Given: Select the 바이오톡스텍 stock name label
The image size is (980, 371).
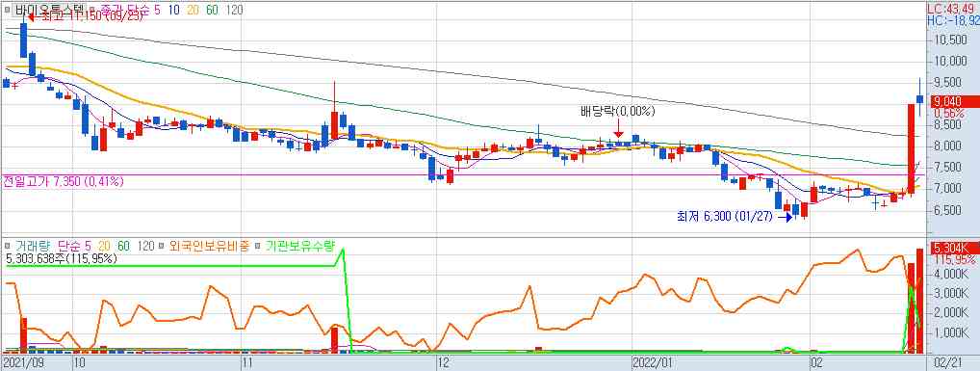Looking at the screenshot, I should pos(49,10).
